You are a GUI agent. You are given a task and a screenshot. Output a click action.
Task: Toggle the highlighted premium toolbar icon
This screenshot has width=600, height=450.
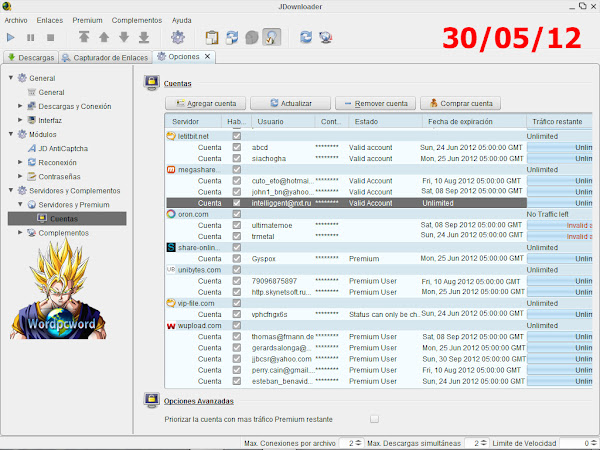271,37
